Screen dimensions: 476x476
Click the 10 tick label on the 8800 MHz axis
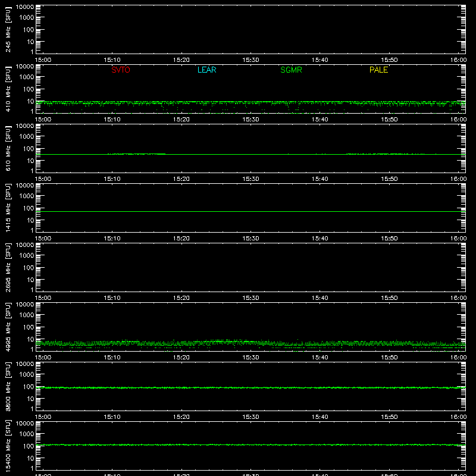(x=30, y=399)
